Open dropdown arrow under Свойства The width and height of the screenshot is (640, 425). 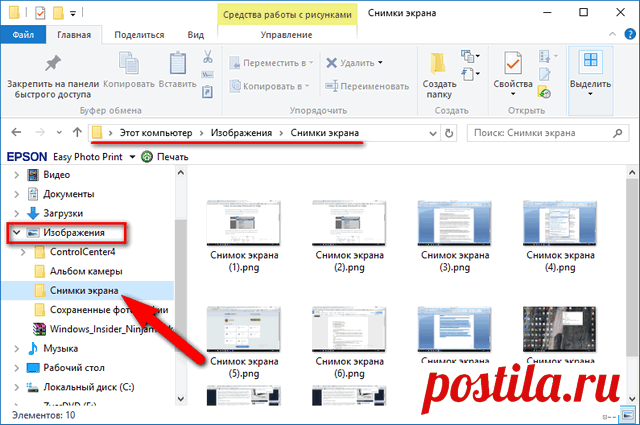tap(513, 94)
